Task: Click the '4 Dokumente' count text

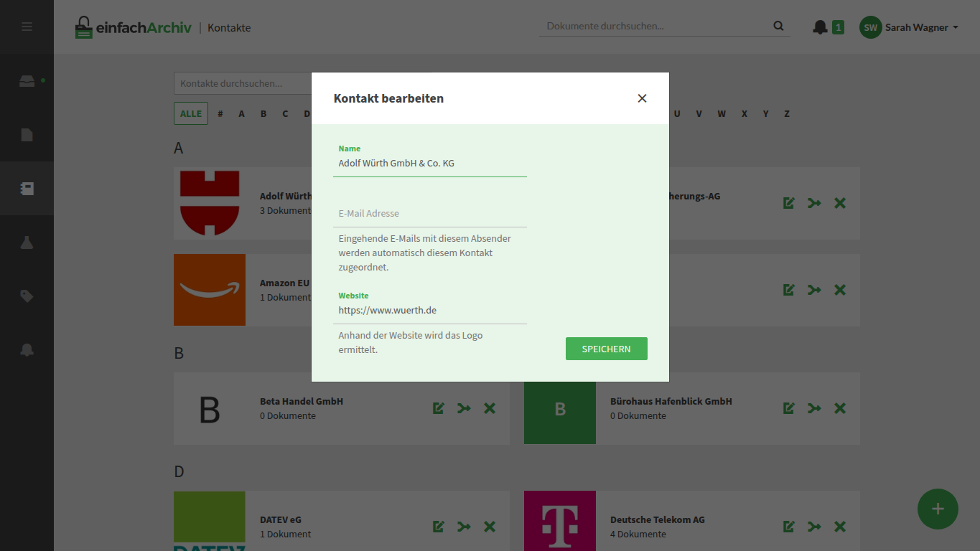Action: [638, 534]
